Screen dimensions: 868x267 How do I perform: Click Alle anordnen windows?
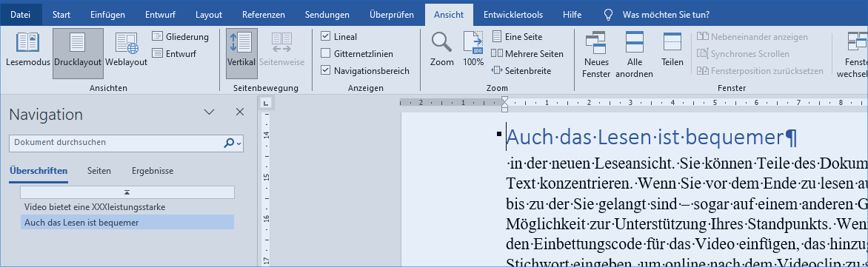click(635, 54)
